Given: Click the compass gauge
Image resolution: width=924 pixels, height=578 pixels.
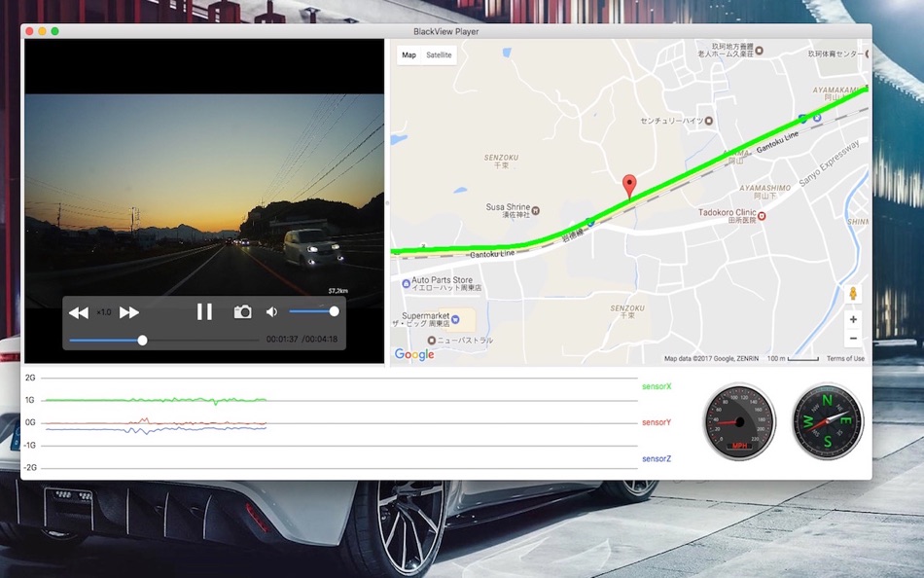Looking at the screenshot, I should tap(828, 421).
